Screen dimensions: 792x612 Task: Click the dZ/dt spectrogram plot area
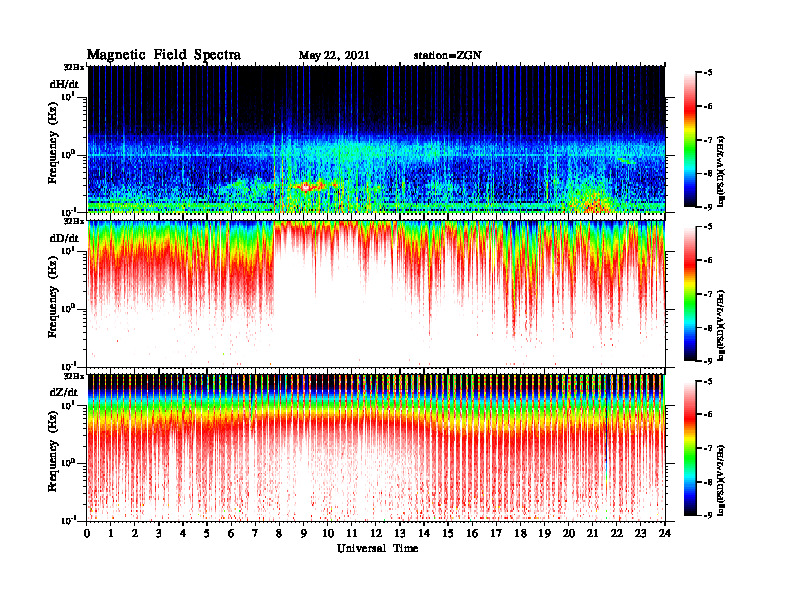pyautogui.click(x=376, y=447)
